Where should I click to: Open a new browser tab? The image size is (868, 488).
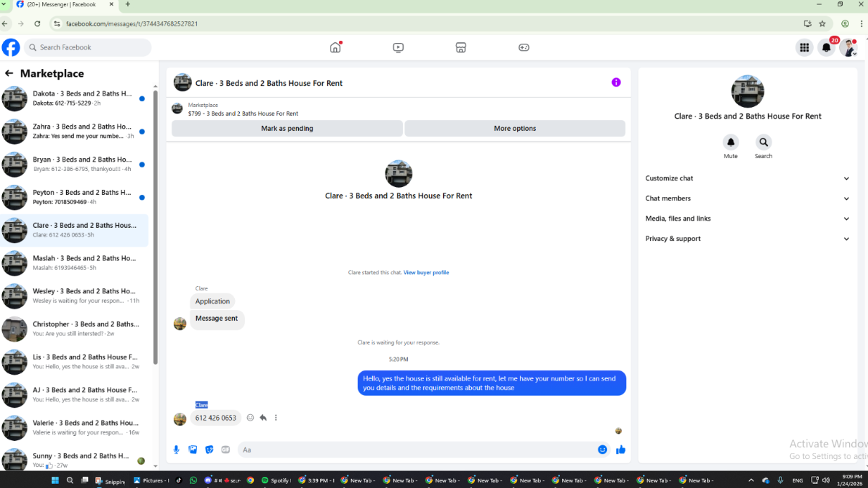(127, 4)
